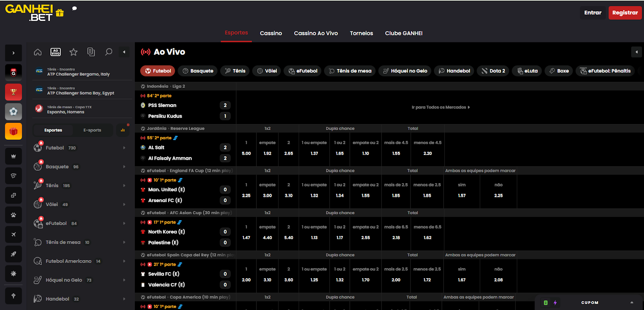This screenshot has height=310, width=644.
Task: Open the Cassino top navigation tab
Action: click(x=271, y=33)
